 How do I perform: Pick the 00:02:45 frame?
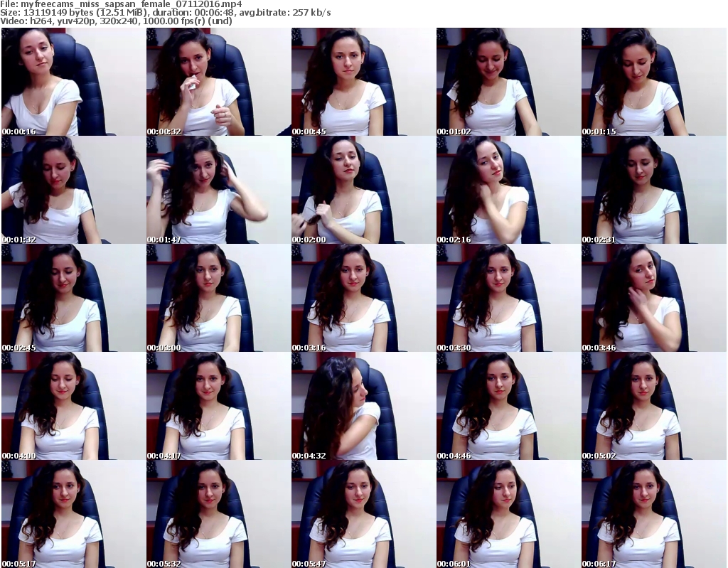point(73,298)
